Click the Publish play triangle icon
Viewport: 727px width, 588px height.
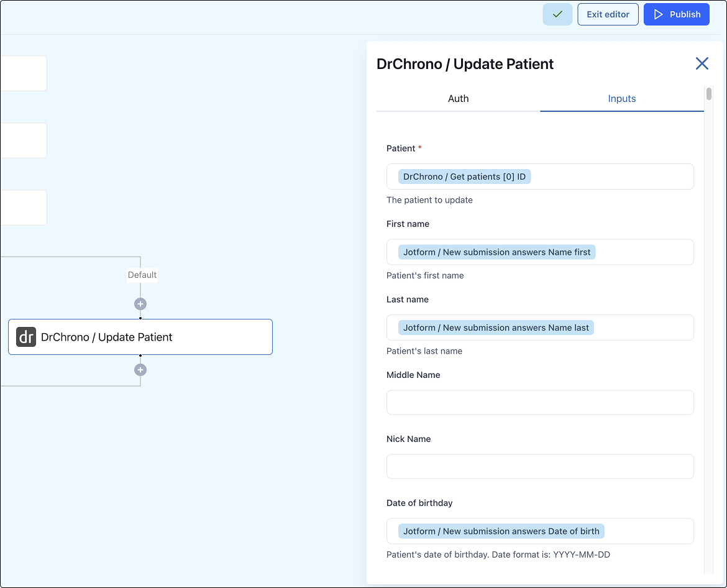[659, 14]
